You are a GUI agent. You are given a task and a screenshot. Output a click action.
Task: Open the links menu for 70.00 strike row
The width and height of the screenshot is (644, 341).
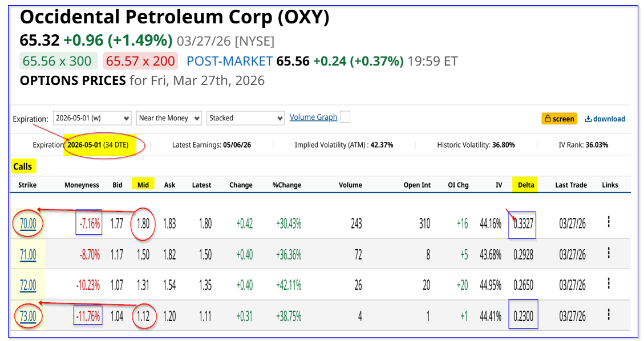609,222
